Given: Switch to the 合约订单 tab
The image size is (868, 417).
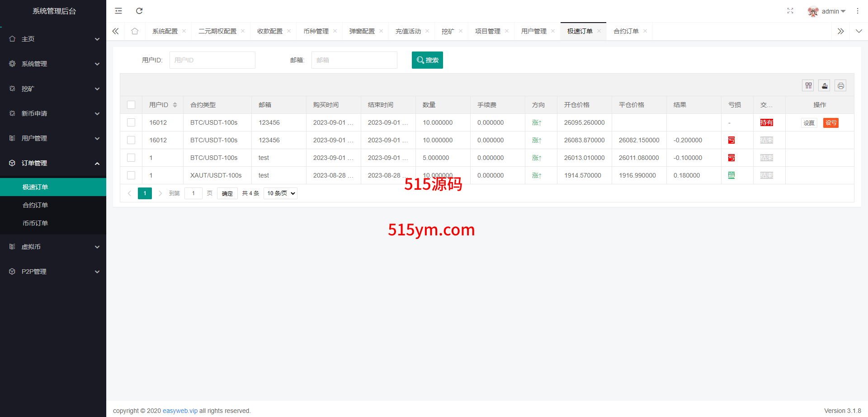Looking at the screenshot, I should (x=626, y=31).
